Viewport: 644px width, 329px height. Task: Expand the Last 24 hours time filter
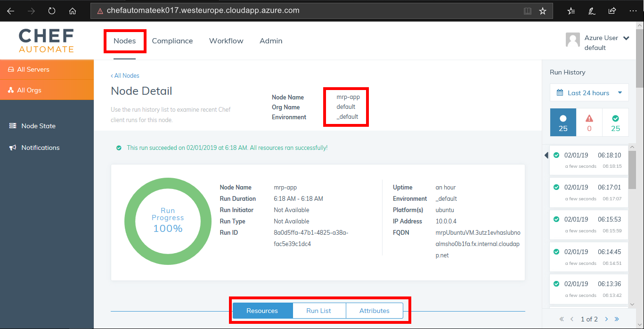[x=589, y=92]
